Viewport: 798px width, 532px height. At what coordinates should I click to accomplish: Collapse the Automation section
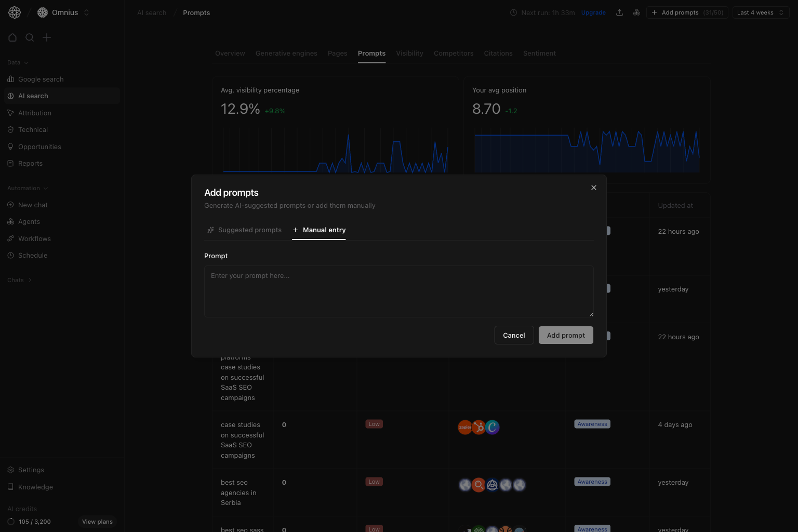click(x=28, y=188)
